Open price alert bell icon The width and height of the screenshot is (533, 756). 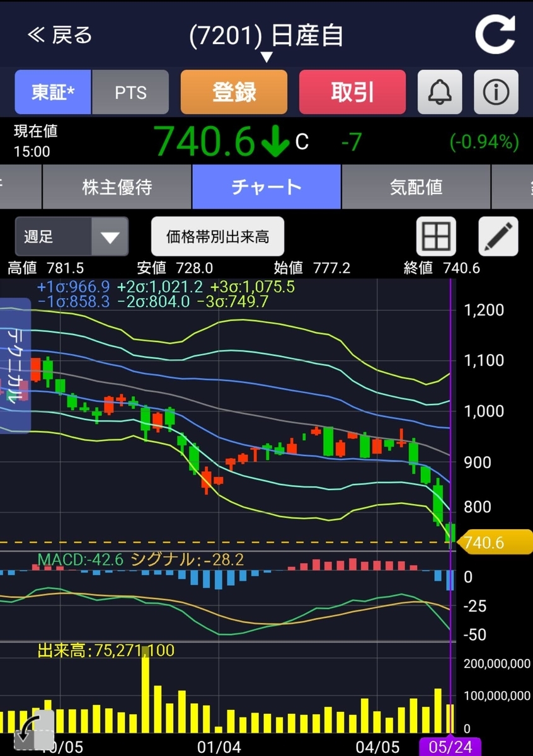(440, 92)
